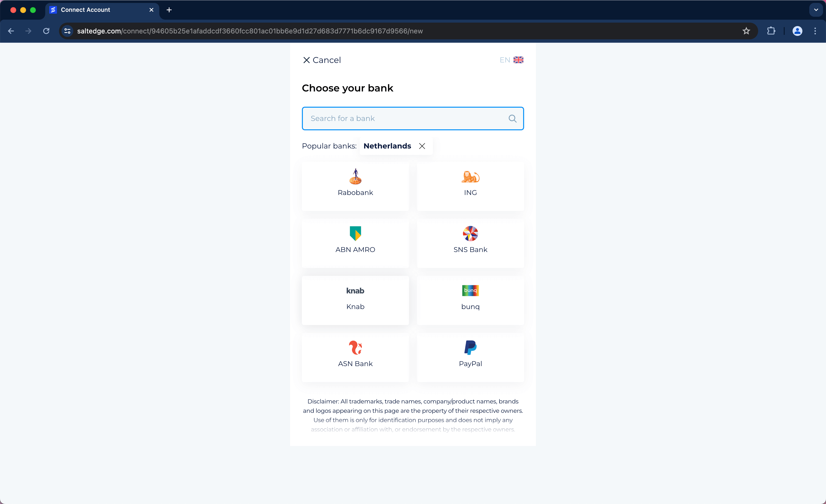
Task: Maximize window with green traffic light
Action: click(33, 10)
